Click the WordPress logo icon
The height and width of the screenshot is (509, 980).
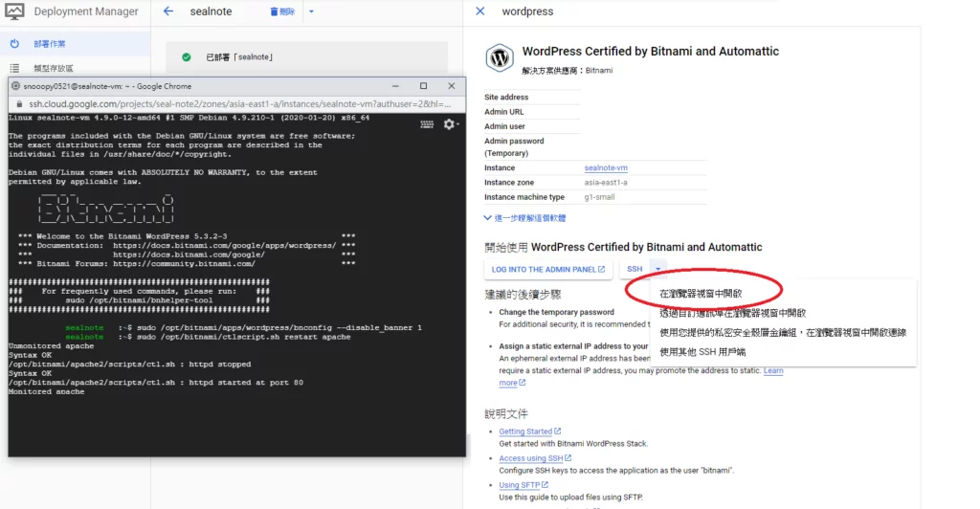pos(500,58)
